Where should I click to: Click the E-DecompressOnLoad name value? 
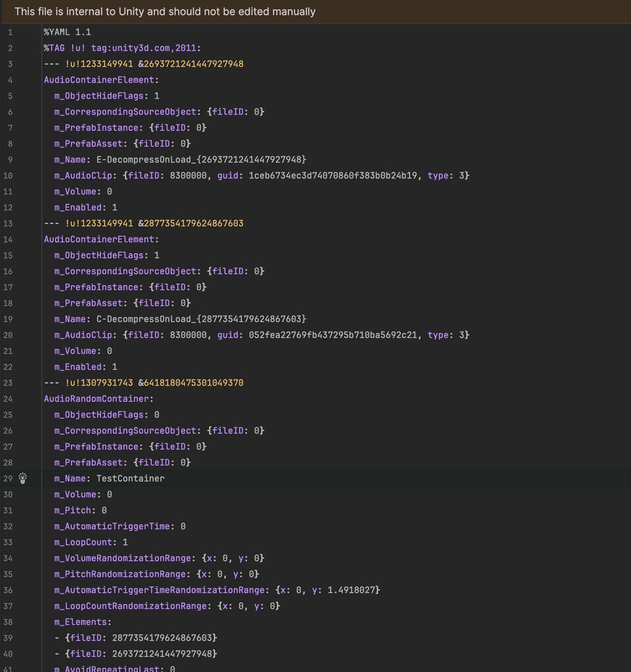pyautogui.click(x=201, y=160)
